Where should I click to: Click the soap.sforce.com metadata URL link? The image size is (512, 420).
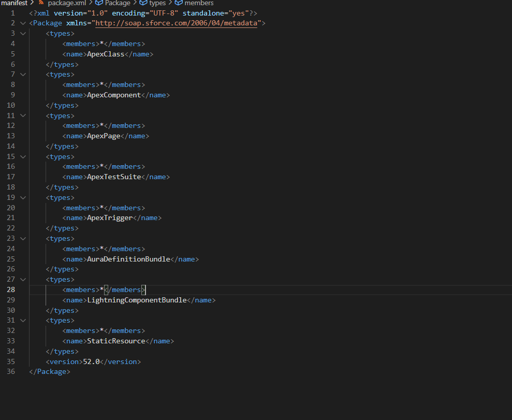178,23
